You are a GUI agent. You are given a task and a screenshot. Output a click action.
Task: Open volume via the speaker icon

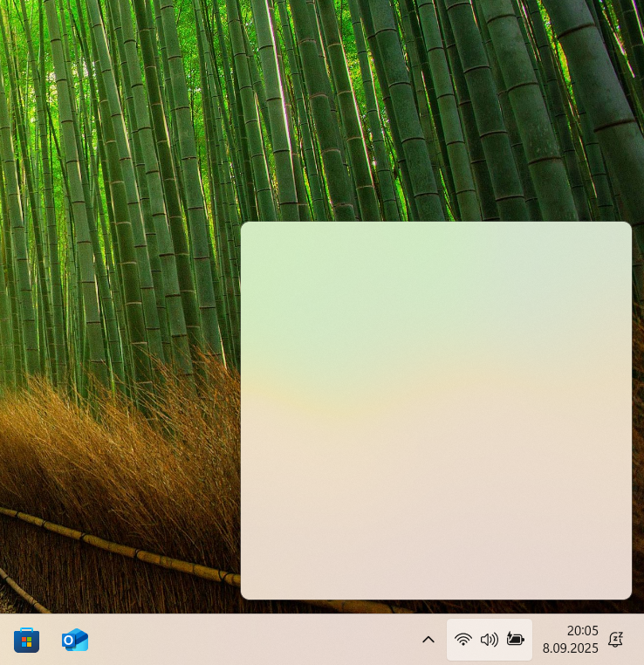[489, 639]
